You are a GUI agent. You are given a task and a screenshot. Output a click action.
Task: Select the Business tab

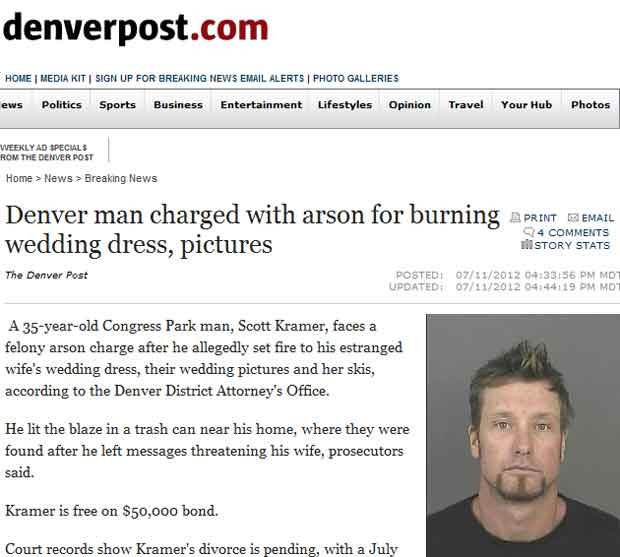pos(178,105)
